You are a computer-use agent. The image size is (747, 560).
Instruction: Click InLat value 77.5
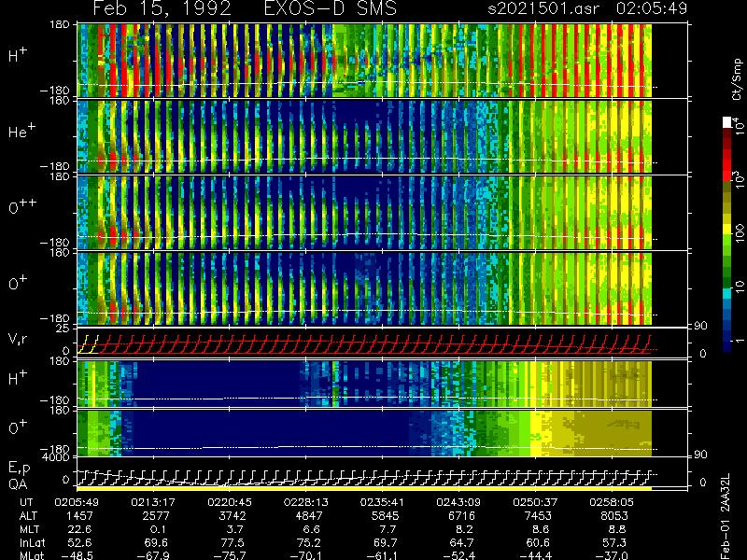click(233, 542)
